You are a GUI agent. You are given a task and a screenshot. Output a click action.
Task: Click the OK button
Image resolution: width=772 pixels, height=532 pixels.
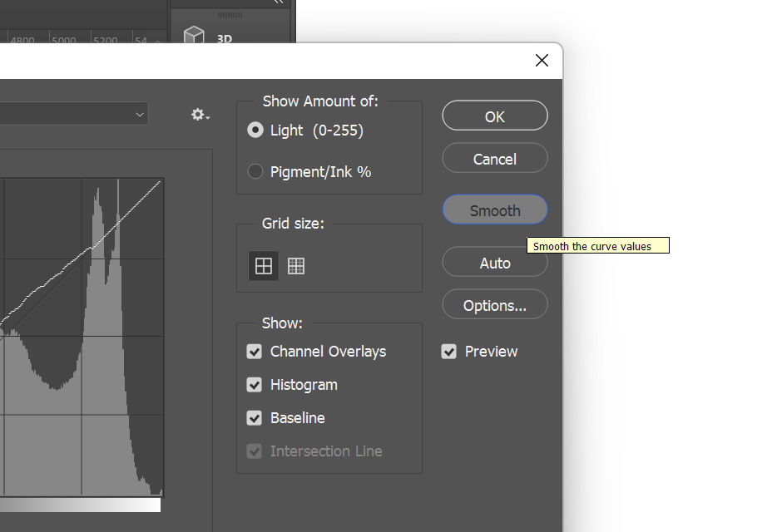[495, 116]
